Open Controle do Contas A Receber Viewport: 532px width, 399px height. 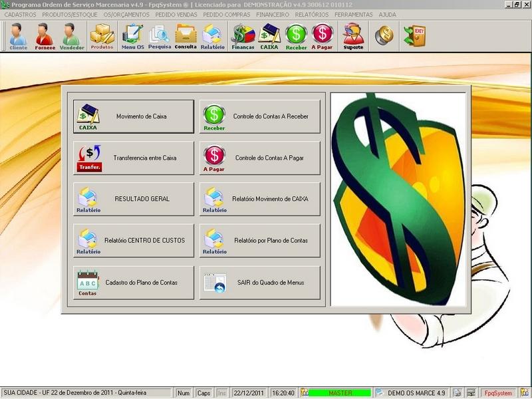click(260, 116)
